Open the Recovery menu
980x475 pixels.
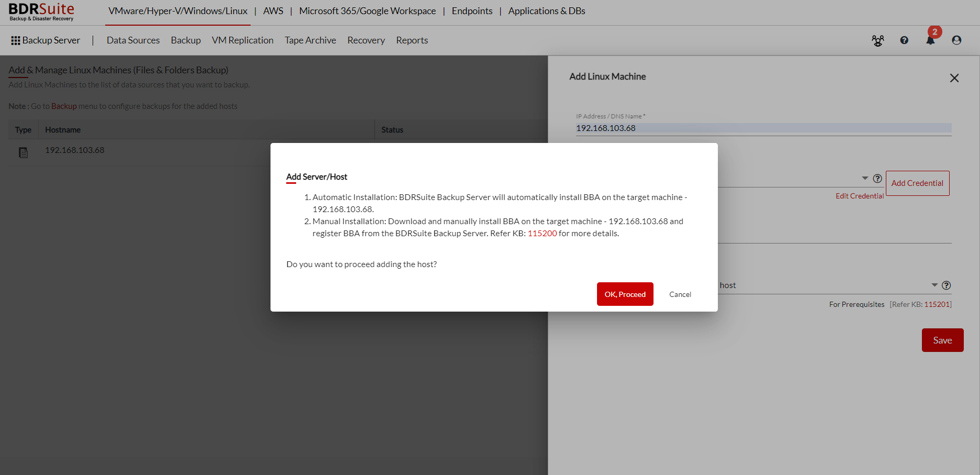366,40
